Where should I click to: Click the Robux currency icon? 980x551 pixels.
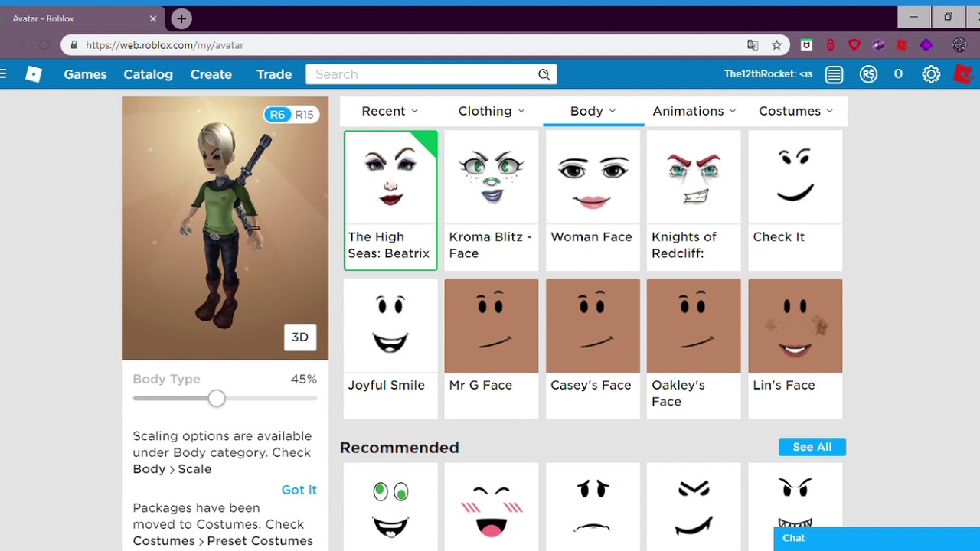tap(868, 74)
